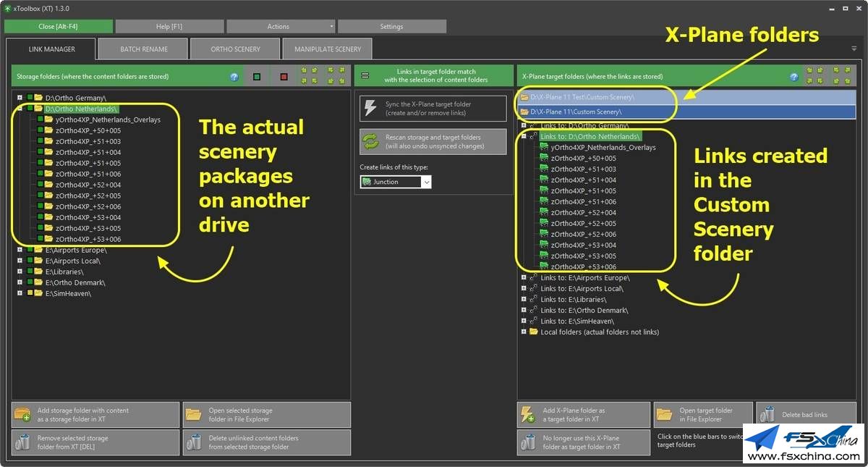Select E:\Ortho Denmark\ storage row
This screenshot has width=868, height=467.
tap(75, 282)
